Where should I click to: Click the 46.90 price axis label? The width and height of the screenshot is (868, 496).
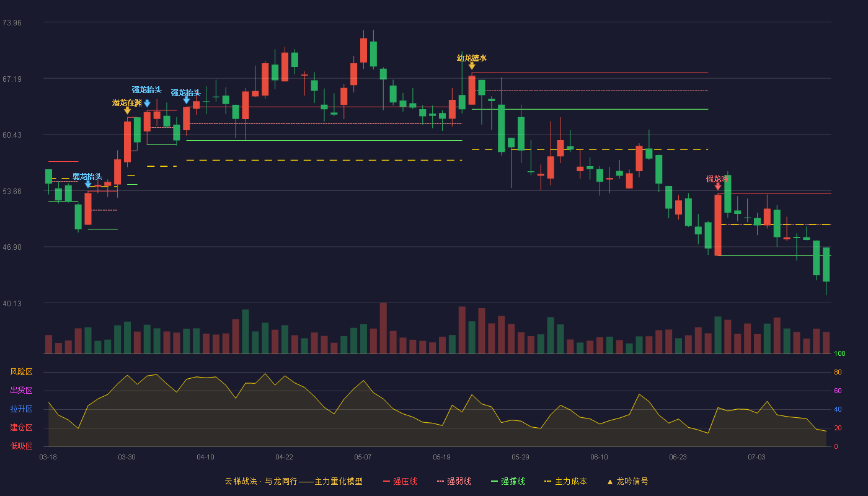pos(12,247)
